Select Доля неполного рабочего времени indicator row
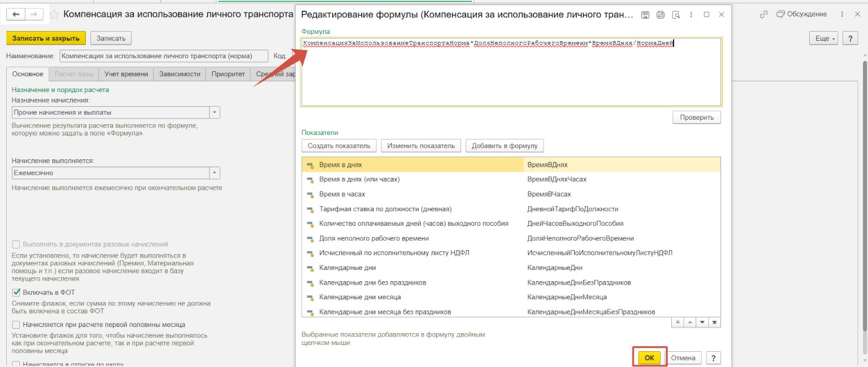 click(x=374, y=238)
